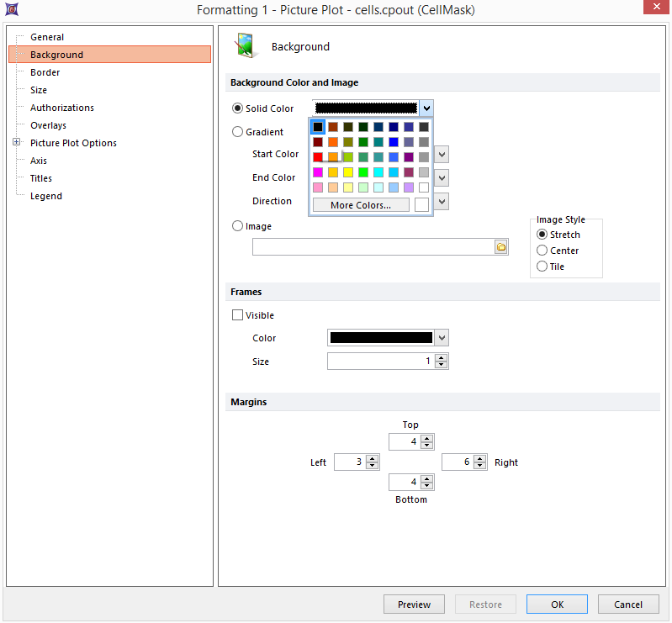This screenshot has height=623, width=672.
Task: Click the image file path input field
Action: 373,247
